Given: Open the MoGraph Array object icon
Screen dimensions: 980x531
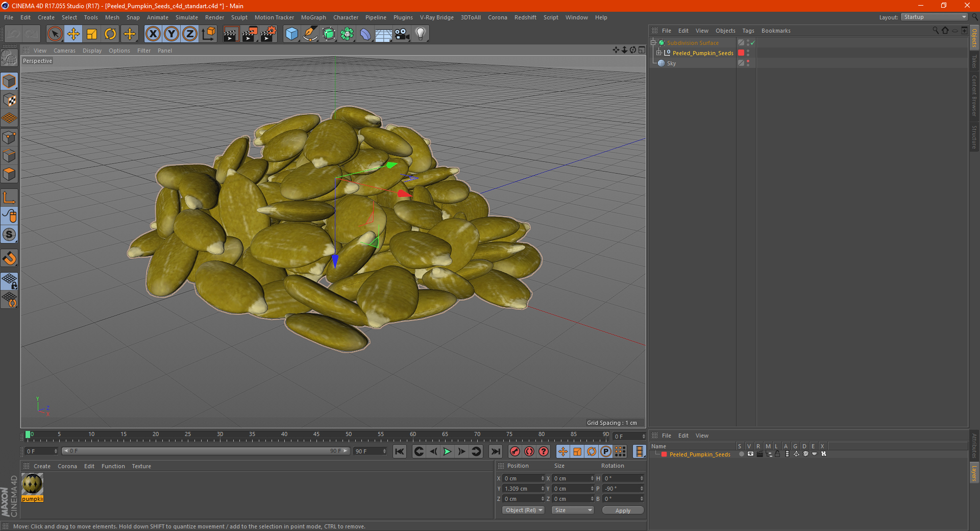Looking at the screenshot, I should (347, 34).
